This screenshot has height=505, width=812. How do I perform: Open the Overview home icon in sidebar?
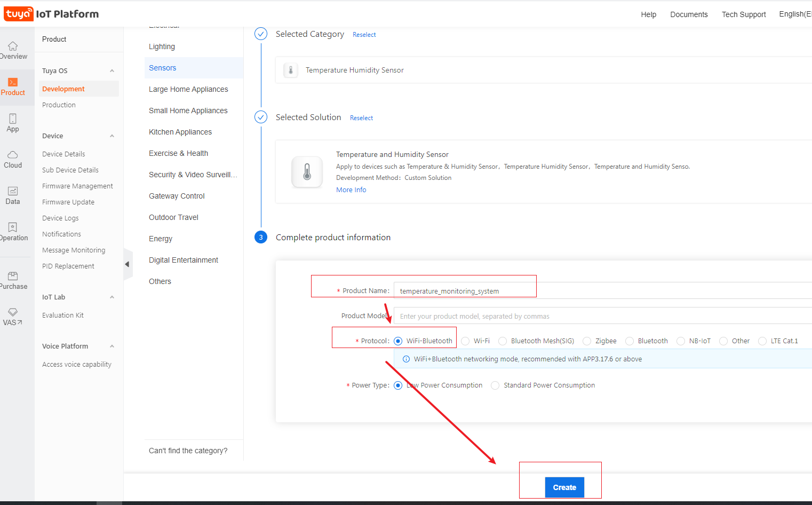point(13,46)
